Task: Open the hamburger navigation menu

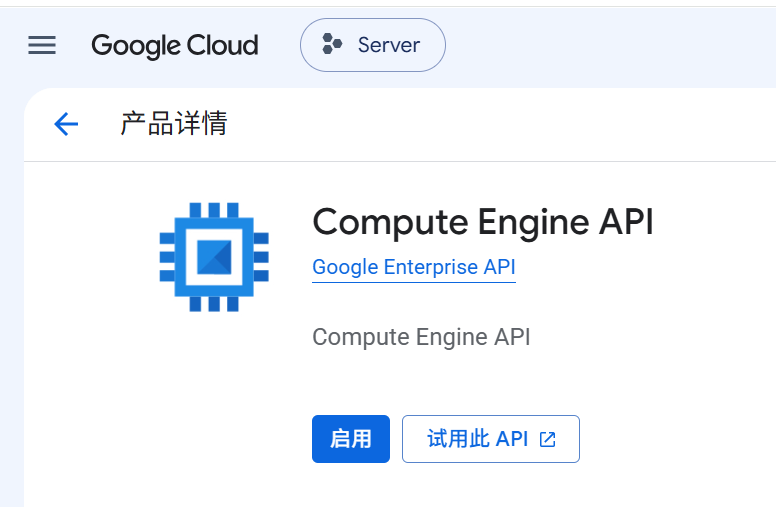Action: pos(42,45)
